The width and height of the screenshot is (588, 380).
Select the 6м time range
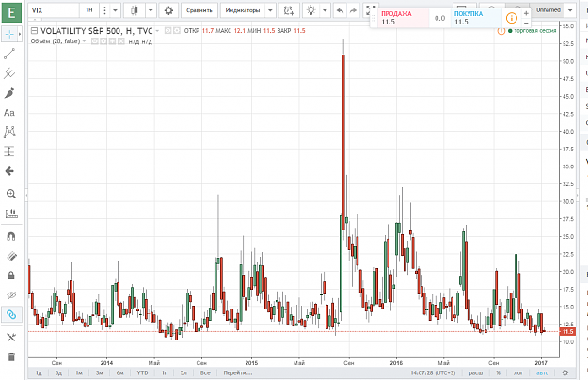120,372
